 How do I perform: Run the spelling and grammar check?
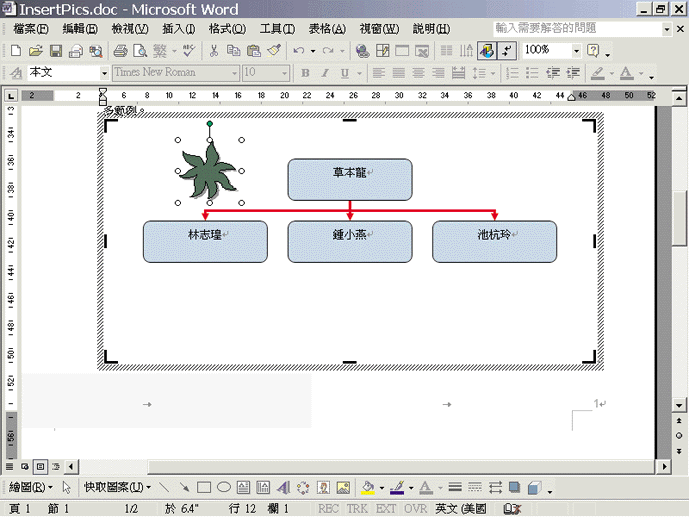pyautogui.click(x=189, y=51)
